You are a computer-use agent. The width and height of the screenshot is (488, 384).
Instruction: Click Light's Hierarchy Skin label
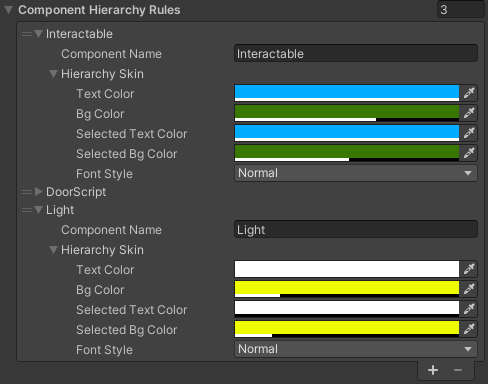click(102, 250)
